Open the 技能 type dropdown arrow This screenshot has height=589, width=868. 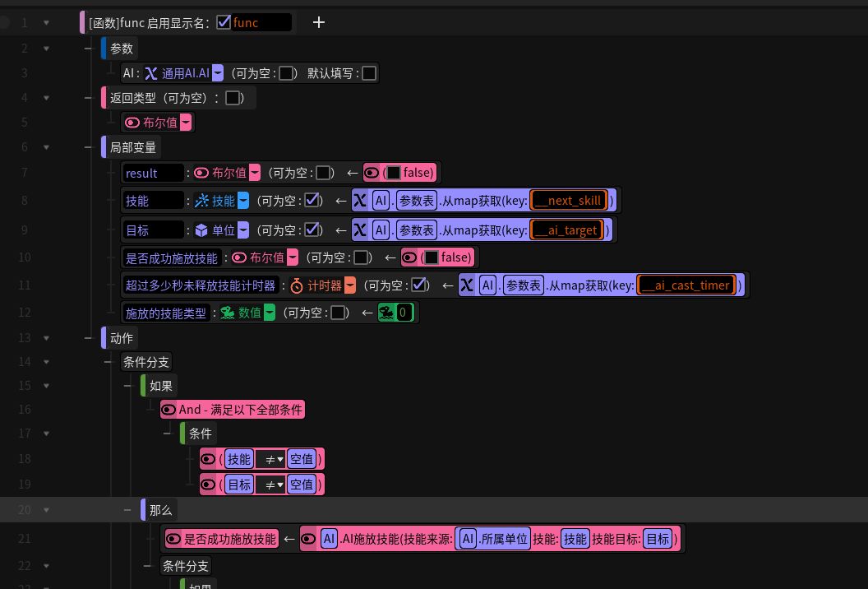coord(243,201)
